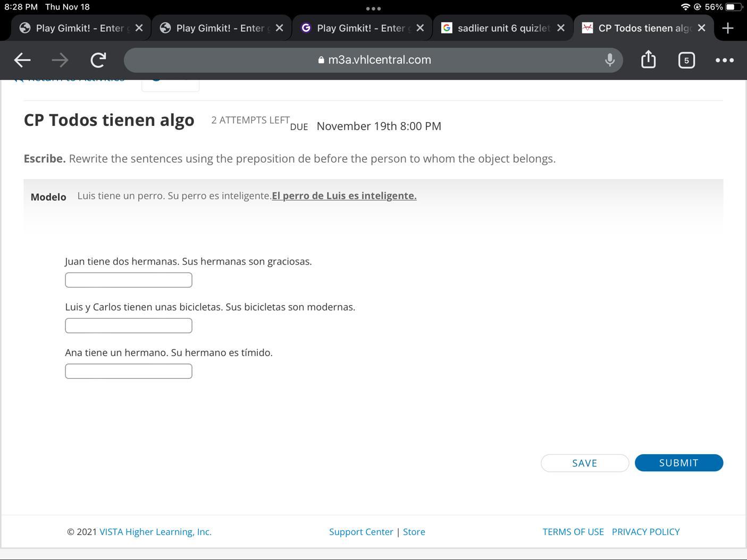This screenshot has height=560, width=747.
Task: Open the share sheet icon
Action: pos(648,60)
